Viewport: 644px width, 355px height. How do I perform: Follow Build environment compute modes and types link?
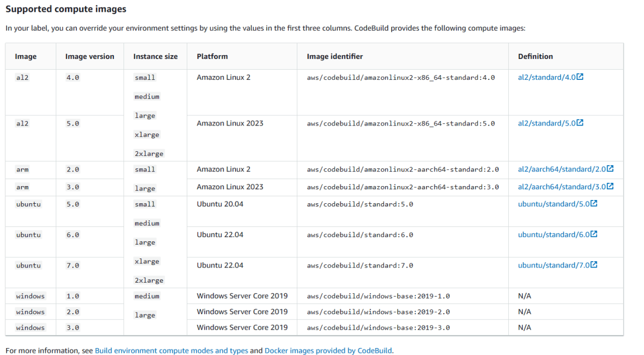(x=171, y=351)
